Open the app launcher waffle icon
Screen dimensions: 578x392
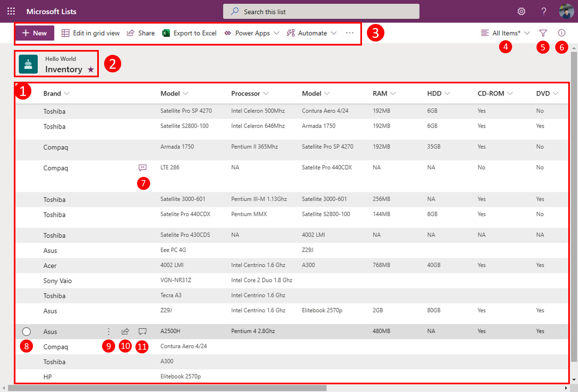click(x=11, y=11)
